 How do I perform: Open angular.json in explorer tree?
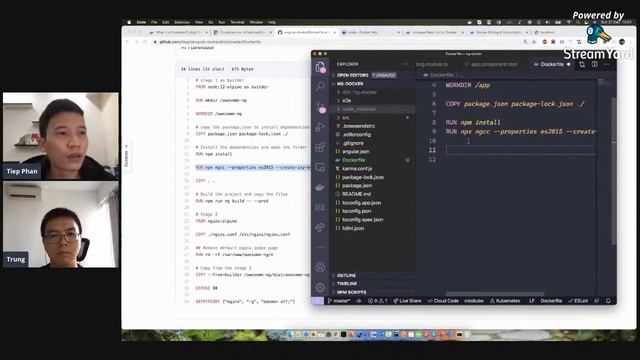[373, 151]
